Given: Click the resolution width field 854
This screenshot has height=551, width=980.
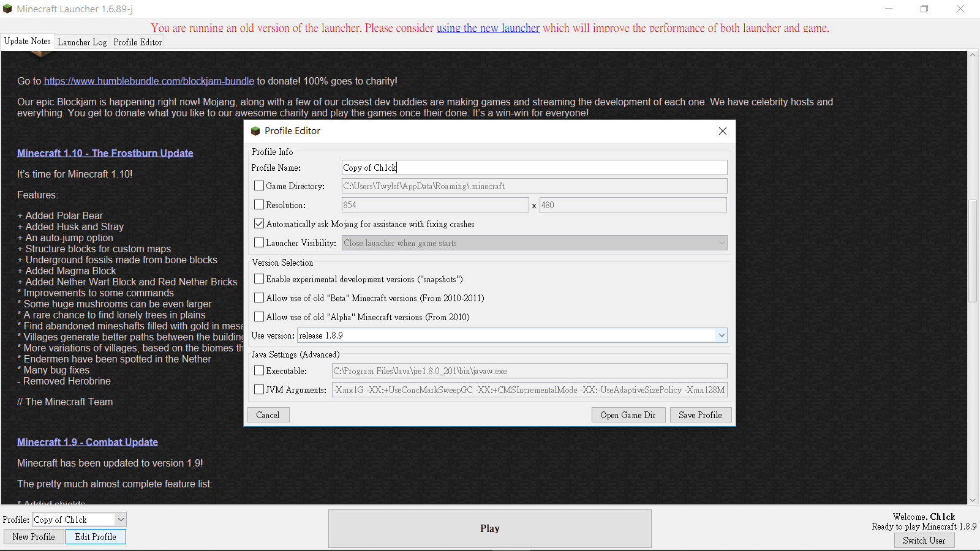Looking at the screenshot, I should tap(435, 205).
